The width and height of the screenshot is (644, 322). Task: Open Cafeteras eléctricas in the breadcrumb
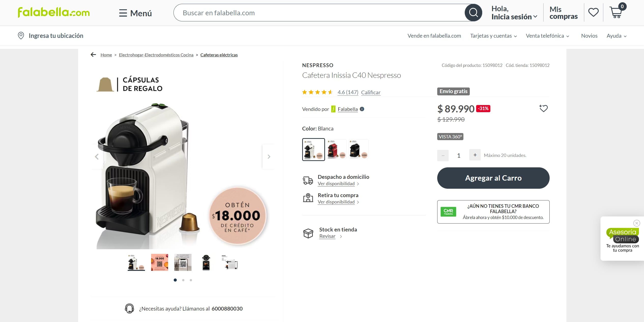pyautogui.click(x=219, y=55)
